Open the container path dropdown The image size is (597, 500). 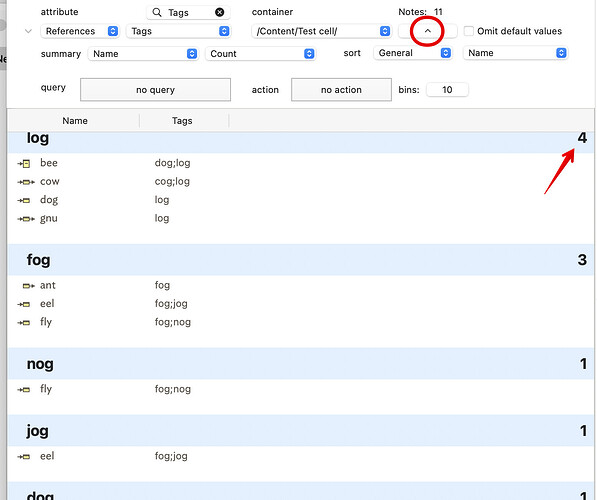pyautogui.click(x=321, y=31)
